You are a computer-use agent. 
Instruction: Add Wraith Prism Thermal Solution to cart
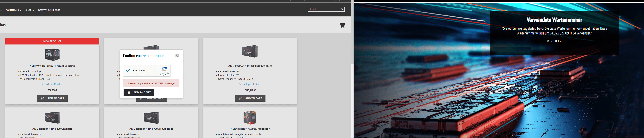(x=52, y=98)
